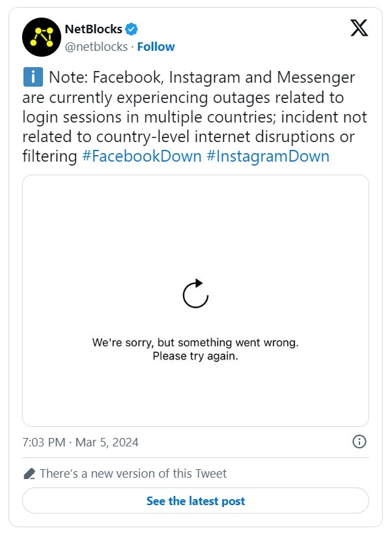Image resolution: width=392 pixels, height=537 pixels.
Task: Click the NetBlocks profile avatar
Action: pyautogui.click(x=41, y=38)
